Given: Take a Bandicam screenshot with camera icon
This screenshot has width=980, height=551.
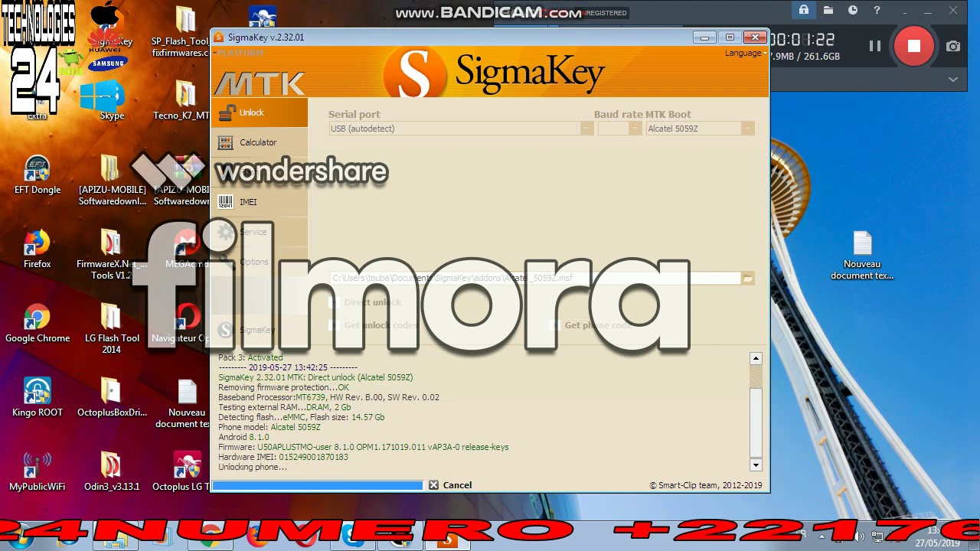Looking at the screenshot, I should point(953,46).
